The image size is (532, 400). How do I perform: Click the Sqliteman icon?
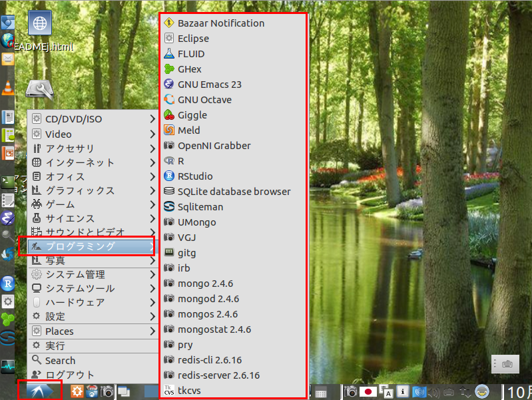(169, 206)
